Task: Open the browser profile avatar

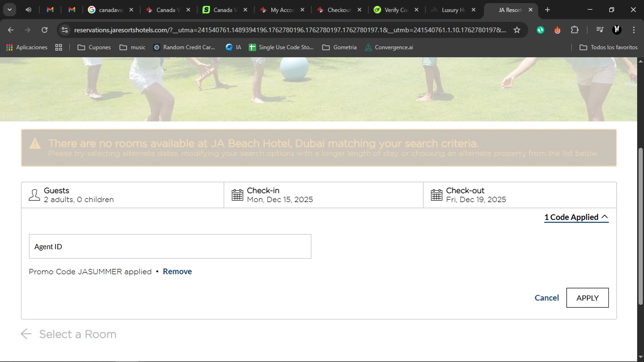Action: coord(617,30)
